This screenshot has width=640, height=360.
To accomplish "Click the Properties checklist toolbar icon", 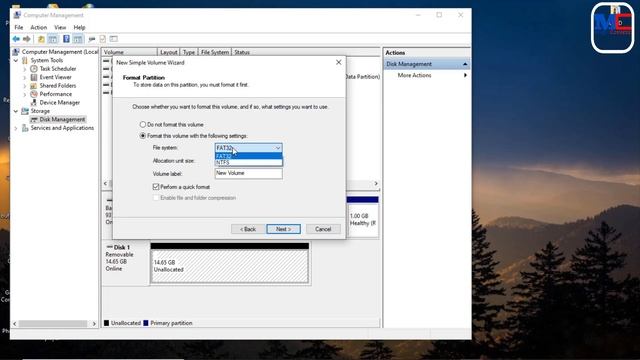I will click(x=102, y=39).
